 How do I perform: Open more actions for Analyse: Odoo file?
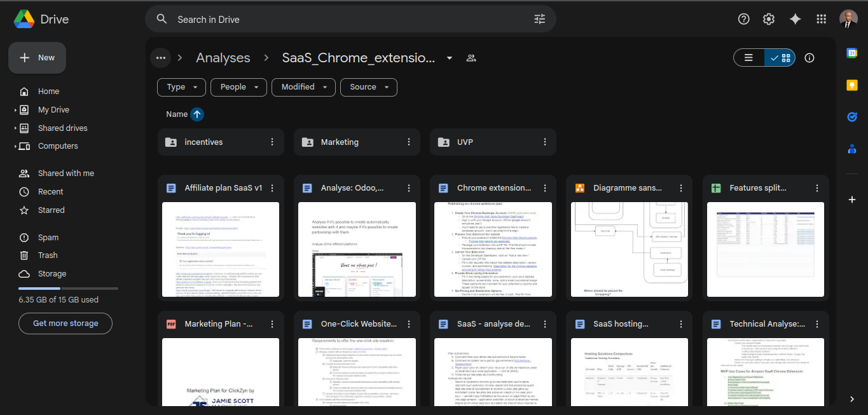pyautogui.click(x=408, y=188)
